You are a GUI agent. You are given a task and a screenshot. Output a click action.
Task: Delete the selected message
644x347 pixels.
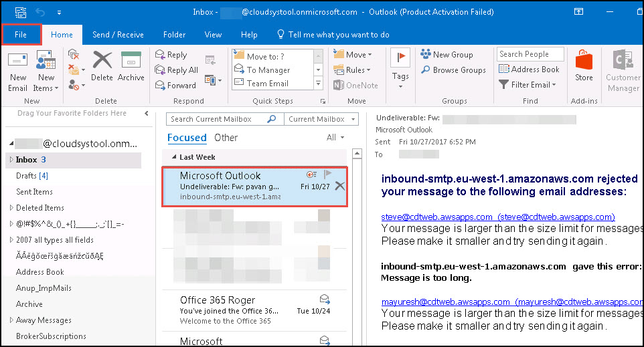pos(102,66)
